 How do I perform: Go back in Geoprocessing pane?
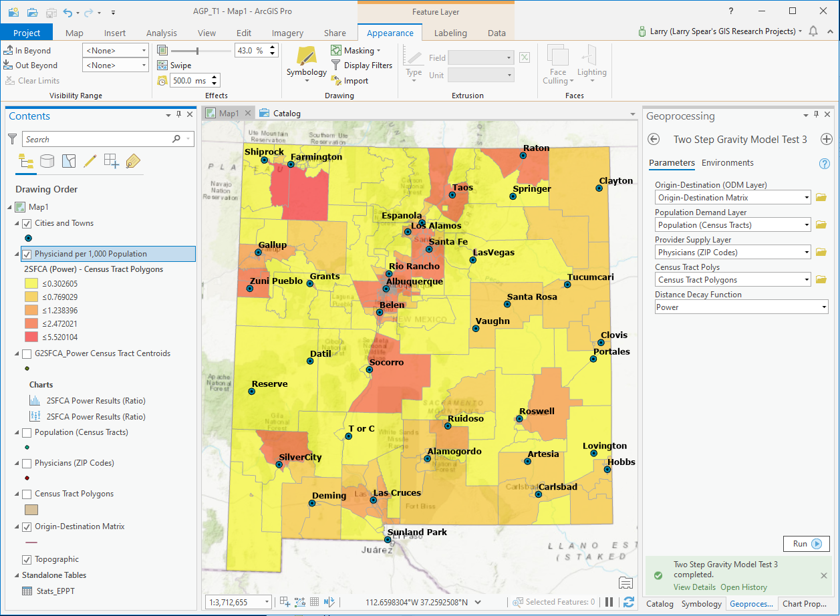pos(654,139)
